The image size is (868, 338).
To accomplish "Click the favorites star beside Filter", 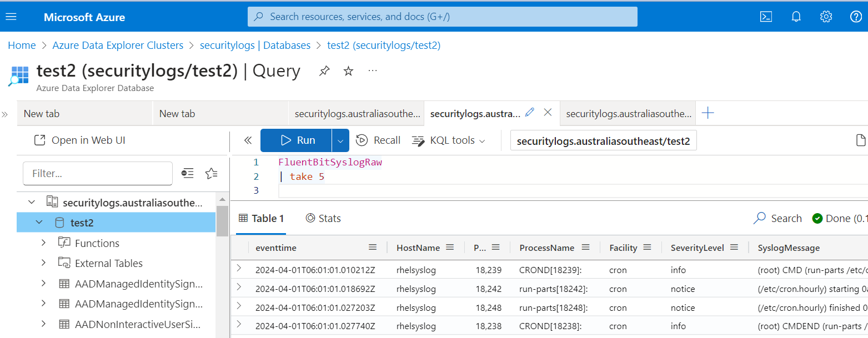I will click(211, 173).
